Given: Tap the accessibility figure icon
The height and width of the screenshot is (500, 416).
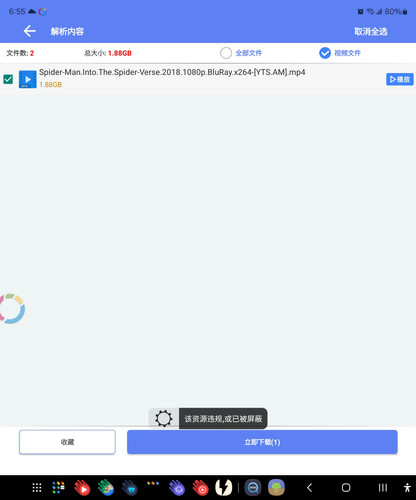Looking at the screenshot, I should [x=407, y=488].
